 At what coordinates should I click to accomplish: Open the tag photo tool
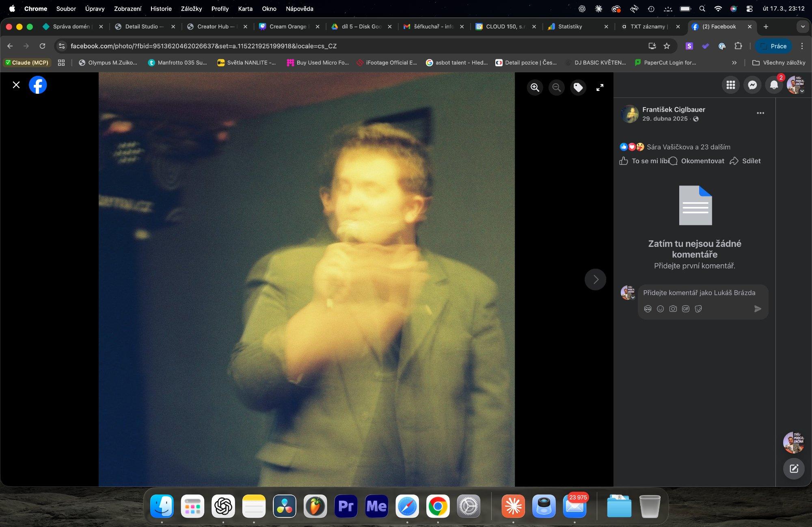pos(578,87)
